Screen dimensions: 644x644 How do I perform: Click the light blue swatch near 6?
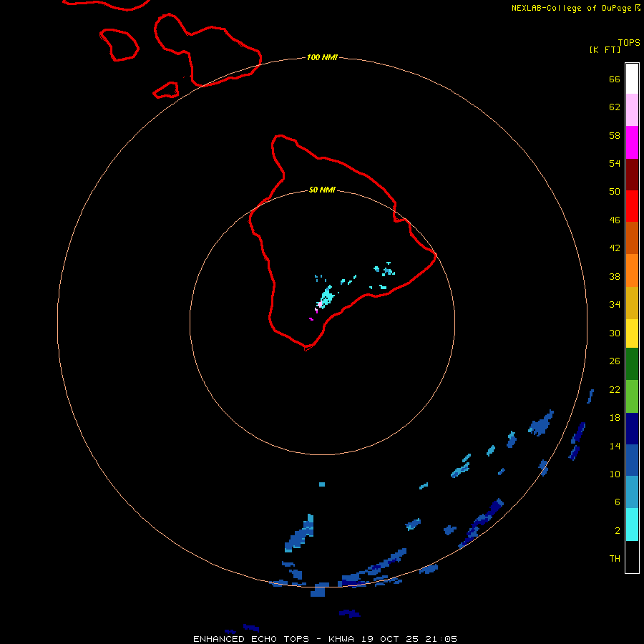point(632,492)
